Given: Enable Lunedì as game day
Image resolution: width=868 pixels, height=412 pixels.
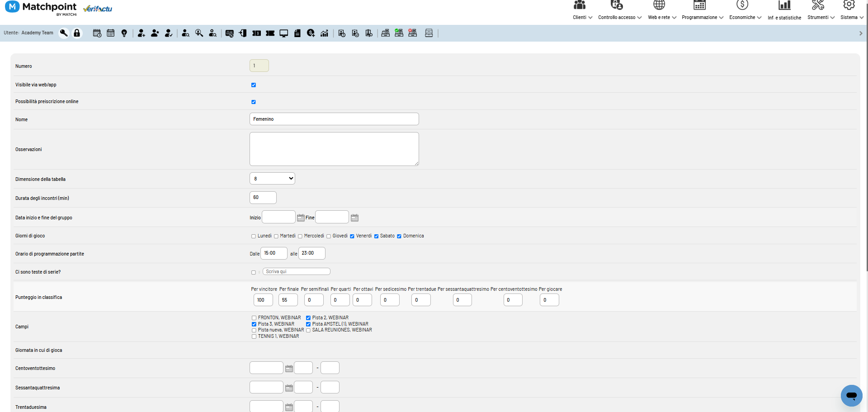Looking at the screenshot, I should pyautogui.click(x=254, y=236).
